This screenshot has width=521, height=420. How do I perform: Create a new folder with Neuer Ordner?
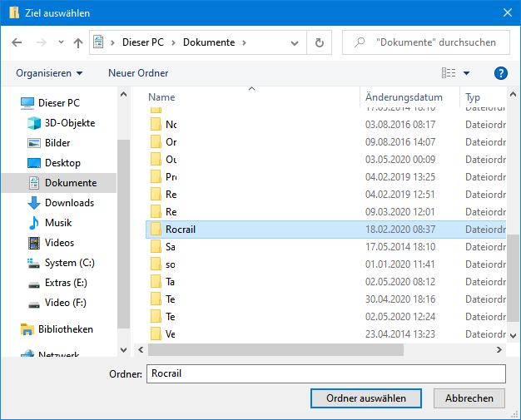coord(138,73)
